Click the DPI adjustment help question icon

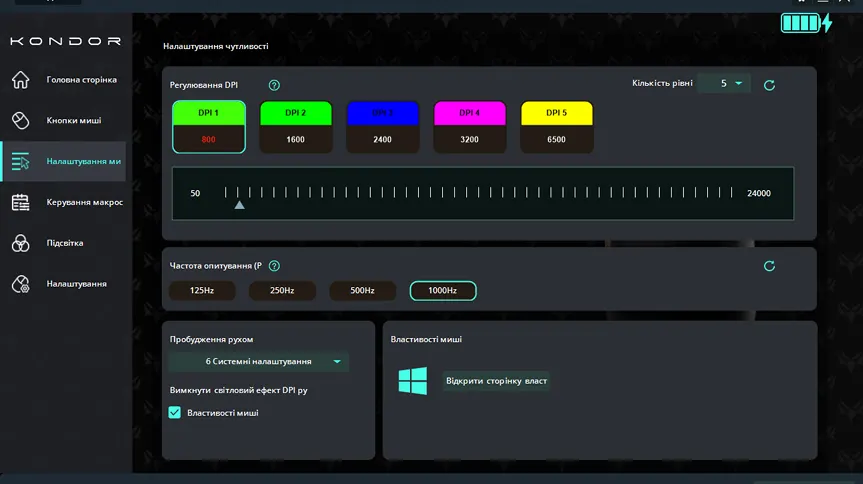click(x=274, y=85)
